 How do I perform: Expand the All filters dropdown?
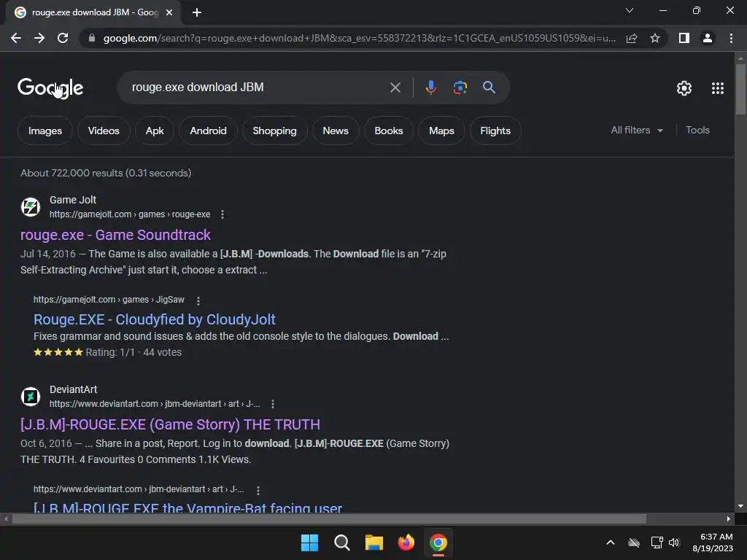pos(636,130)
